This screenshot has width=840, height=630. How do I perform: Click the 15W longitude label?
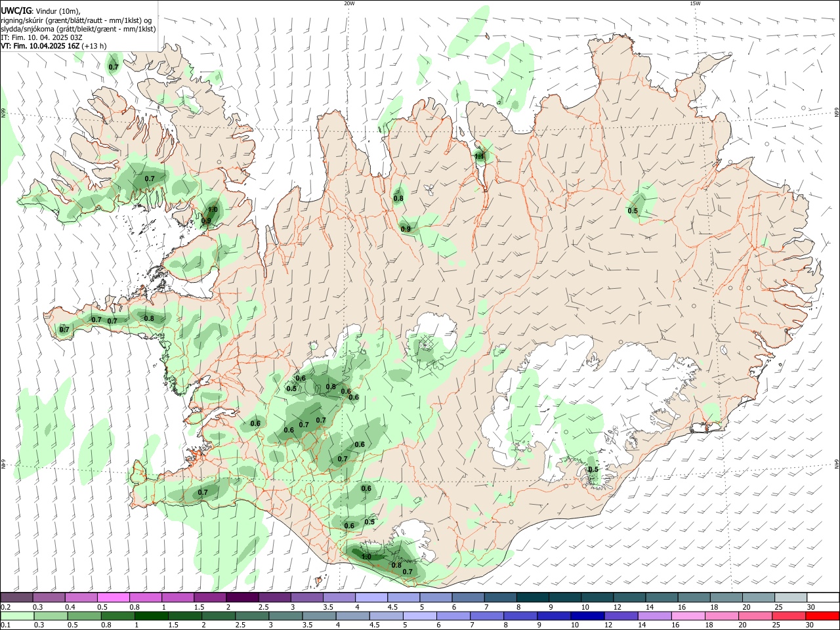pyautogui.click(x=695, y=3)
